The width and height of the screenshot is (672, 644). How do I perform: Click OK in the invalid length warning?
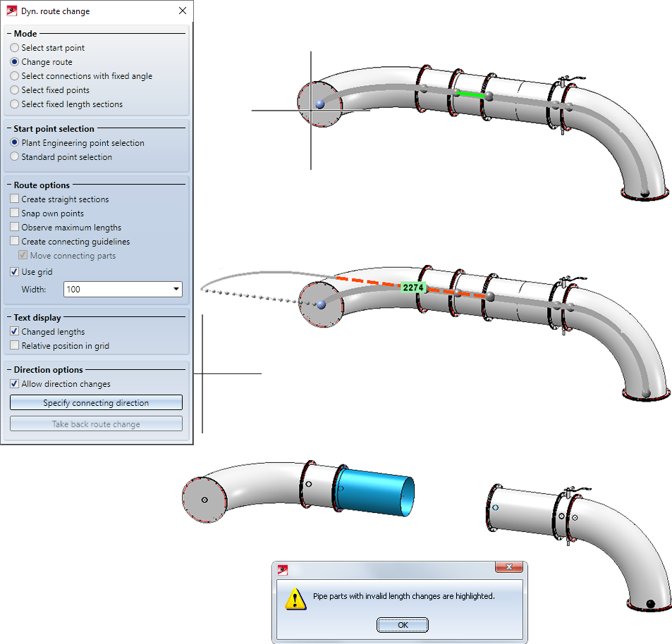403,625
